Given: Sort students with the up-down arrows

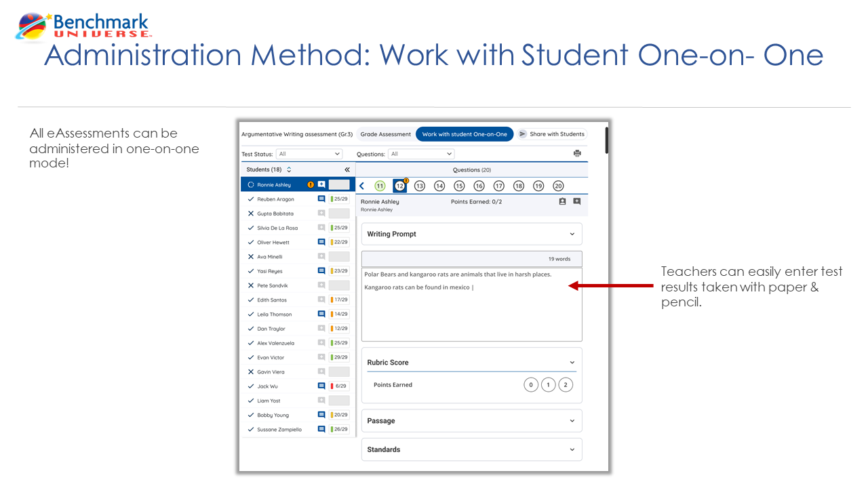Looking at the screenshot, I should point(289,169).
